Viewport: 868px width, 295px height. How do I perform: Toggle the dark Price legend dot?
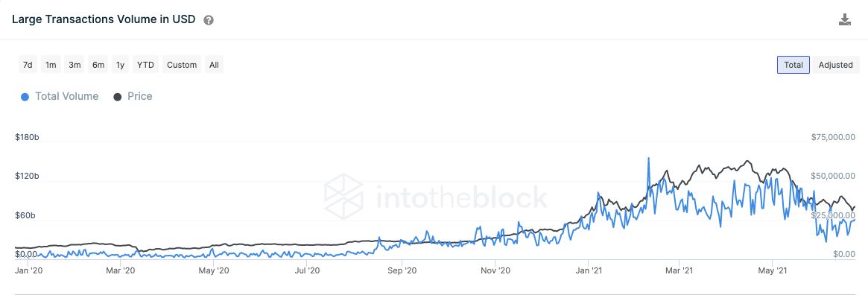(x=118, y=97)
